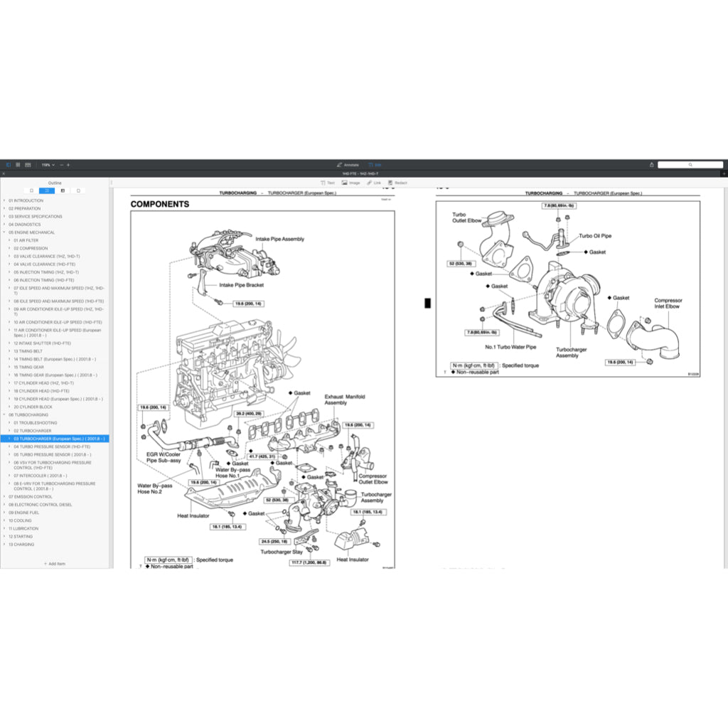Choose the Redact tool
Screen dimensions: 728x728
coord(397,183)
